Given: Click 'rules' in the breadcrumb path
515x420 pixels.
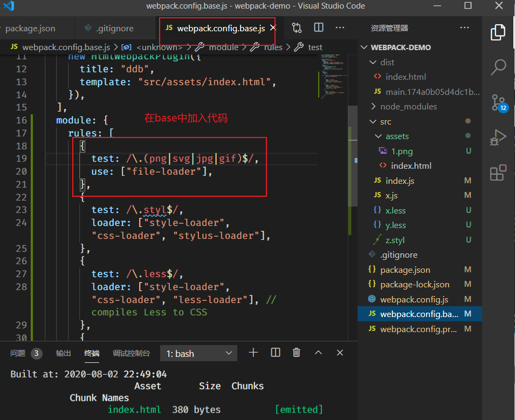Looking at the screenshot, I should coord(273,47).
